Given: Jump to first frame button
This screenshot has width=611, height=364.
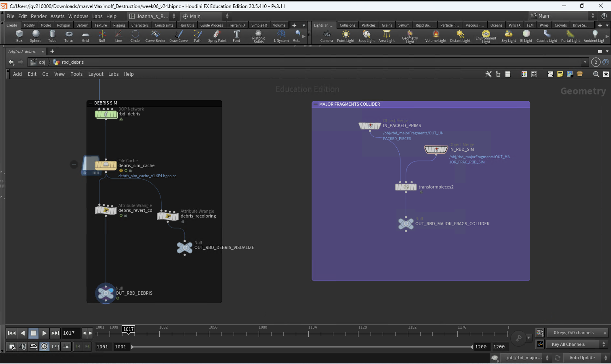Looking at the screenshot, I should [x=11, y=333].
